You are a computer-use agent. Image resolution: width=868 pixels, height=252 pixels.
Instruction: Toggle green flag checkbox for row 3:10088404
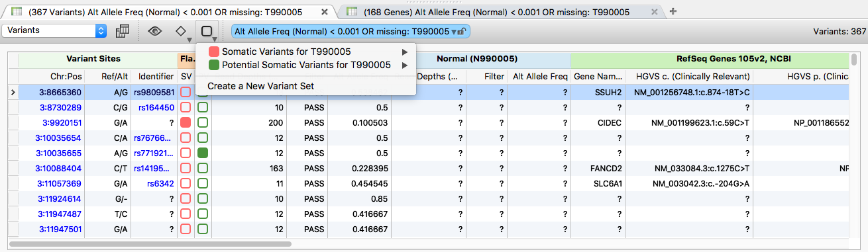point(203,168)
